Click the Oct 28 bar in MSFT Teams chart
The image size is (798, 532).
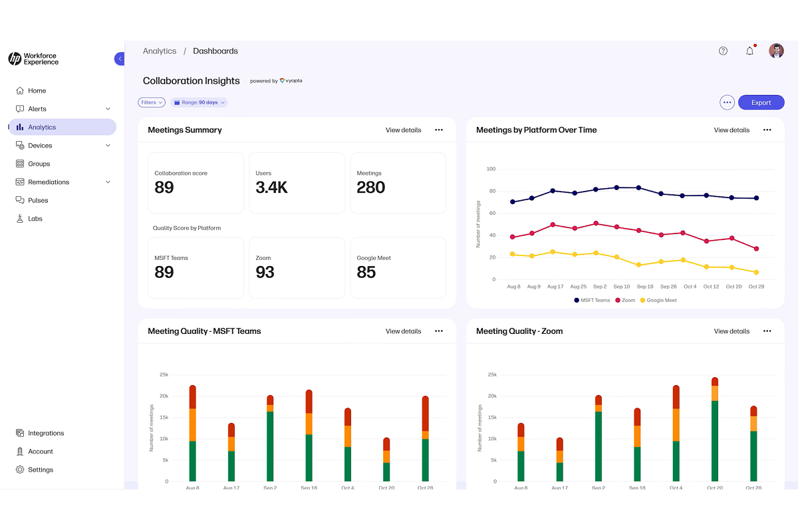(425, 439)
